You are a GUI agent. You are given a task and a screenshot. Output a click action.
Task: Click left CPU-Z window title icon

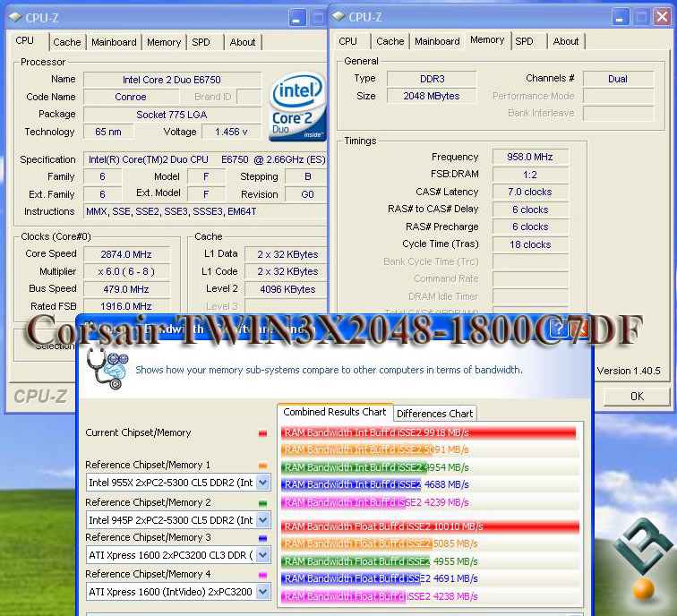tap(15, 17)
